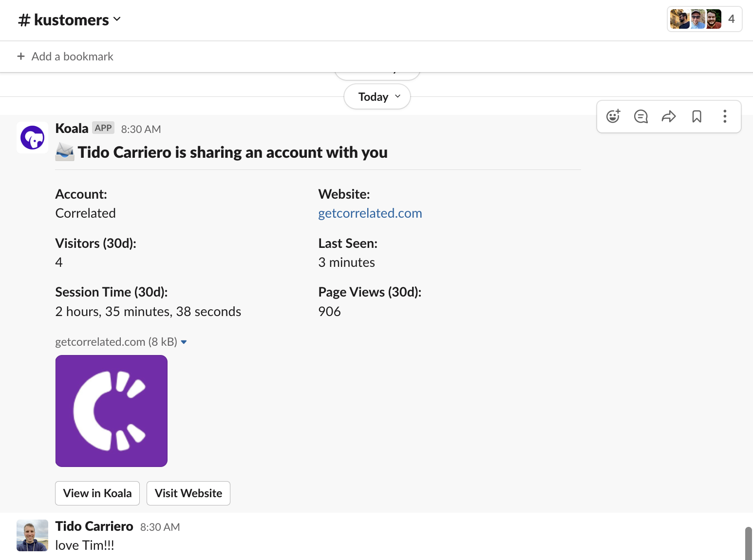The width and height of the screenshot is (753, 560).
Task: Open the Correlated logo image thumbnail
Action: point(112,411)
